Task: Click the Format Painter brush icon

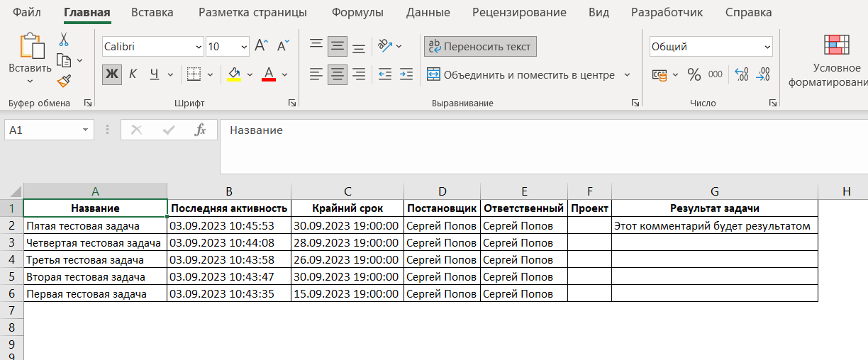Action: tap(64, 80)
